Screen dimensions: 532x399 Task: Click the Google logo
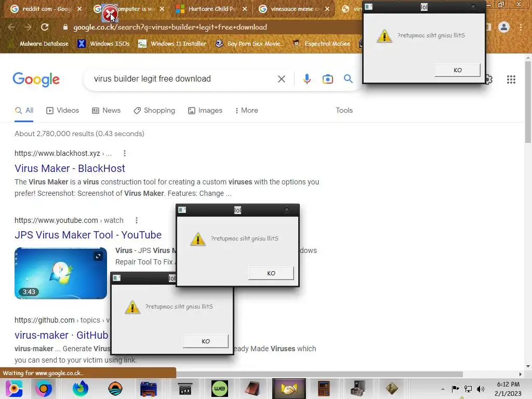[x=36, y=79]
